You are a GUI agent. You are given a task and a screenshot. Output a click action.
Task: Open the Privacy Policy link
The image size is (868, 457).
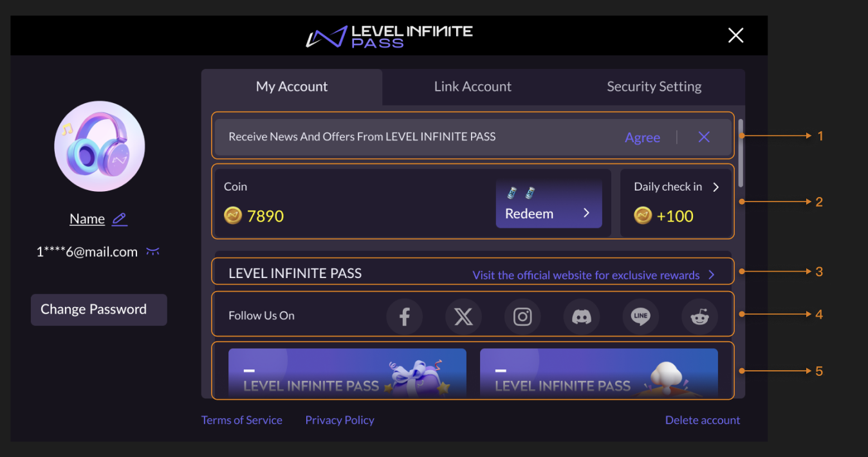pos(340,420)
